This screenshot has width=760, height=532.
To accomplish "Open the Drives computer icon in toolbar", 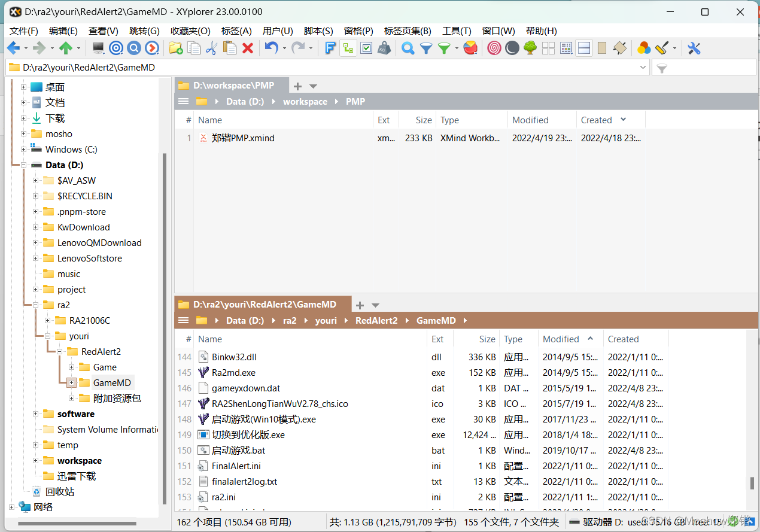I will pyautogui.click(x=98, y=48).
